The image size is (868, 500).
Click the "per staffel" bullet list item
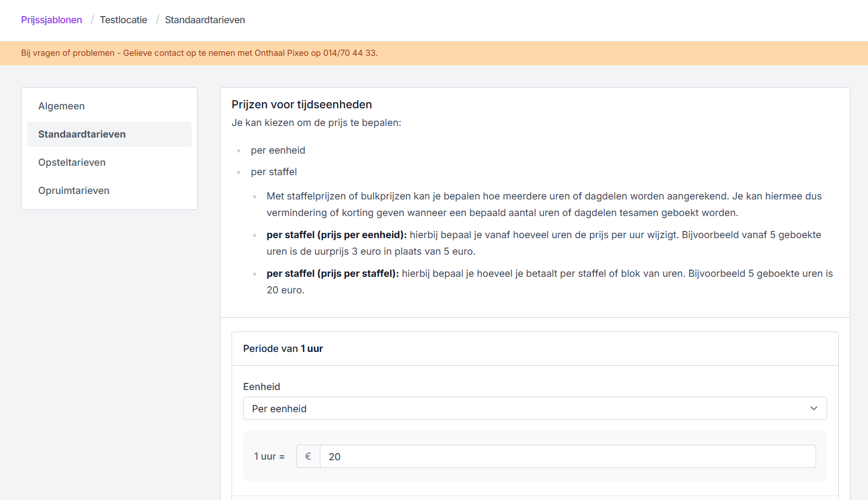tap(273, 172)
